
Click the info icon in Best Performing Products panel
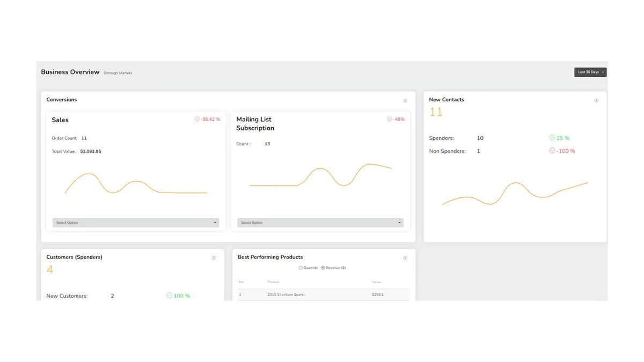tap(405, 258)
